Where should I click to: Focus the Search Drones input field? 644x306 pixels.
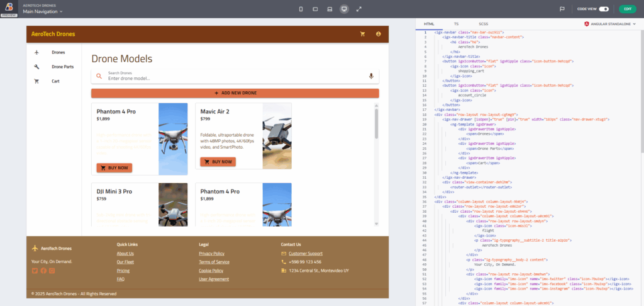click(x=235, y=76)
